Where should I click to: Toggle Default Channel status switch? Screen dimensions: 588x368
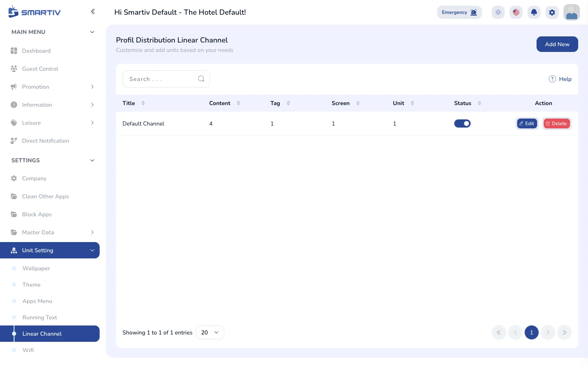(x=462, y=123)
